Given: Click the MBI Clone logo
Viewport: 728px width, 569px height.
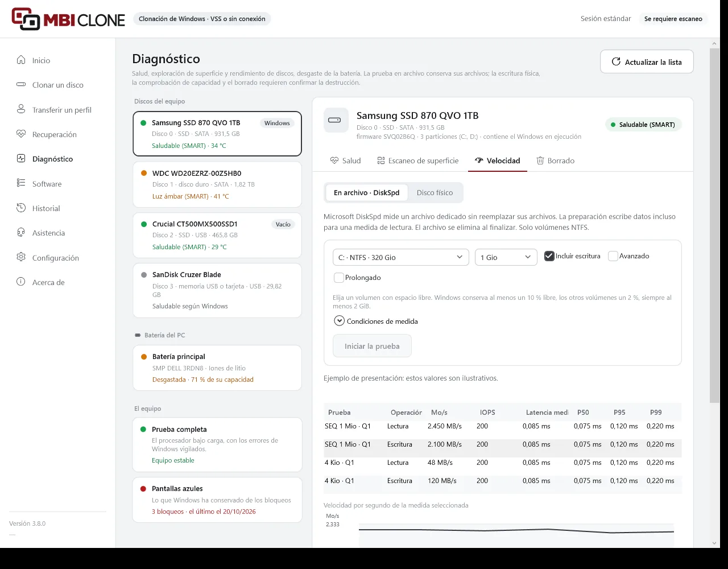Looking at the screenshot, I should tap(68, 19).
